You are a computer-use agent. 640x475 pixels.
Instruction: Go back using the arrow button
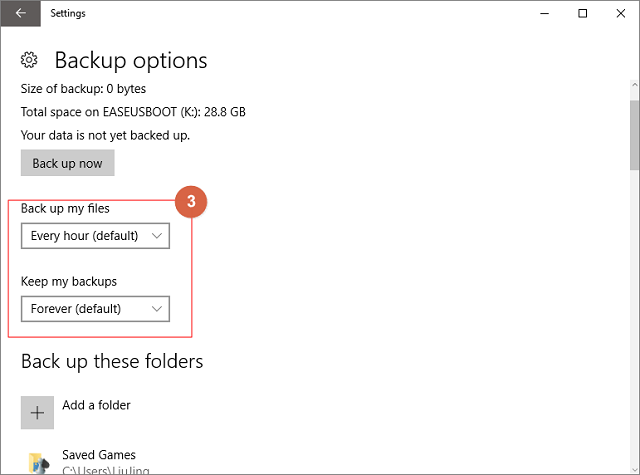(20, 13)
